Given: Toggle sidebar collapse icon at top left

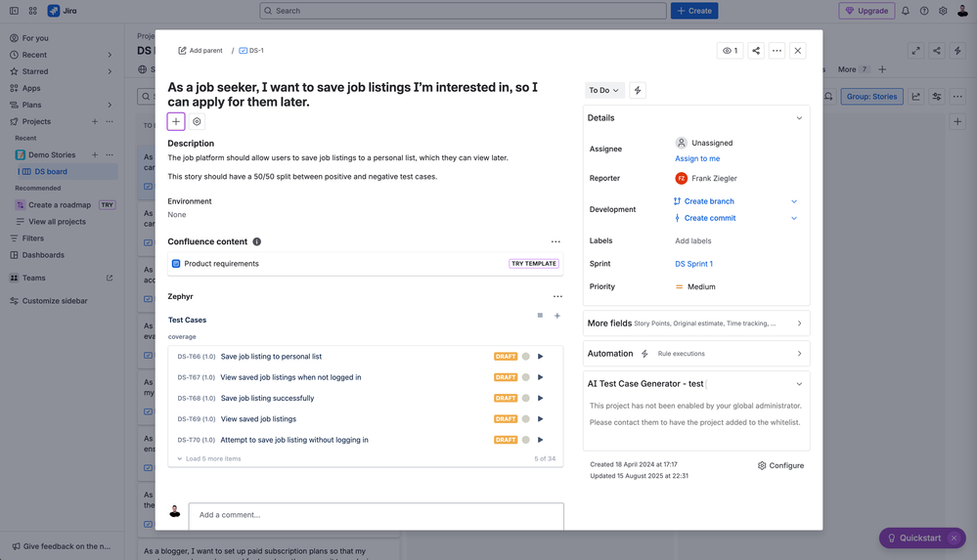Looking at the screenshot, I should [x=14, y=11].
